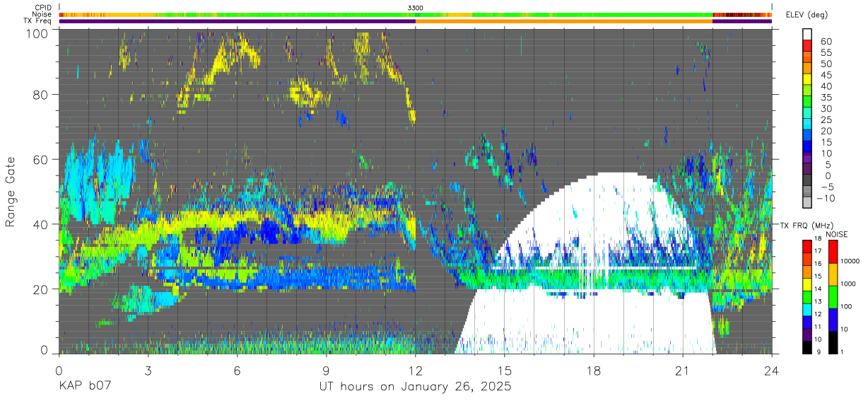Click the orange section of the TX Freq strip

tap(564, 21)
